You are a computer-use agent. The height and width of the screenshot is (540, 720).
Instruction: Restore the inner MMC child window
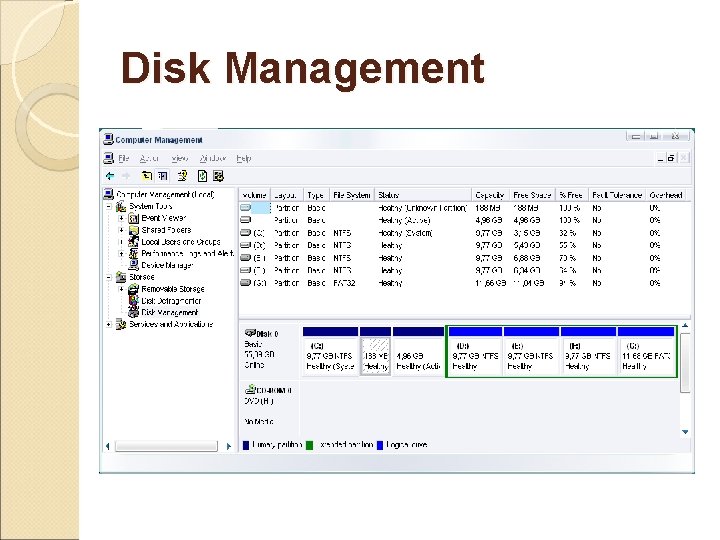pos(671,158)
